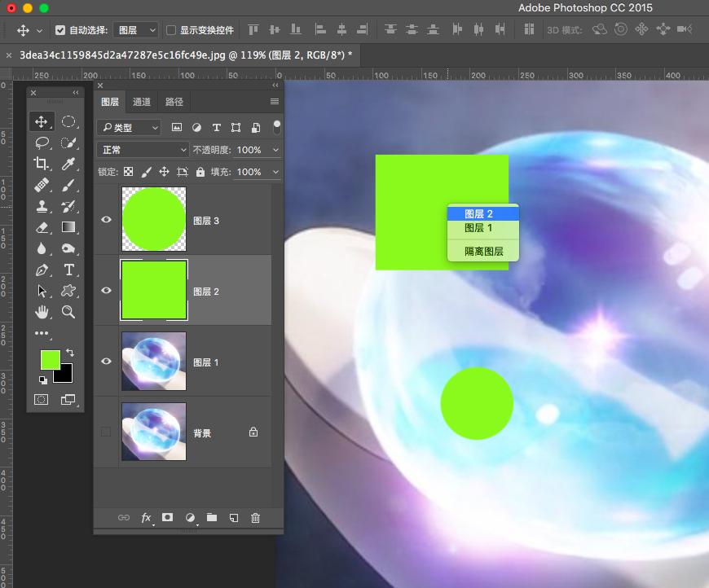Open the 类型 layer filter dropdown
The image size is (709, 588).
point(129,128)
